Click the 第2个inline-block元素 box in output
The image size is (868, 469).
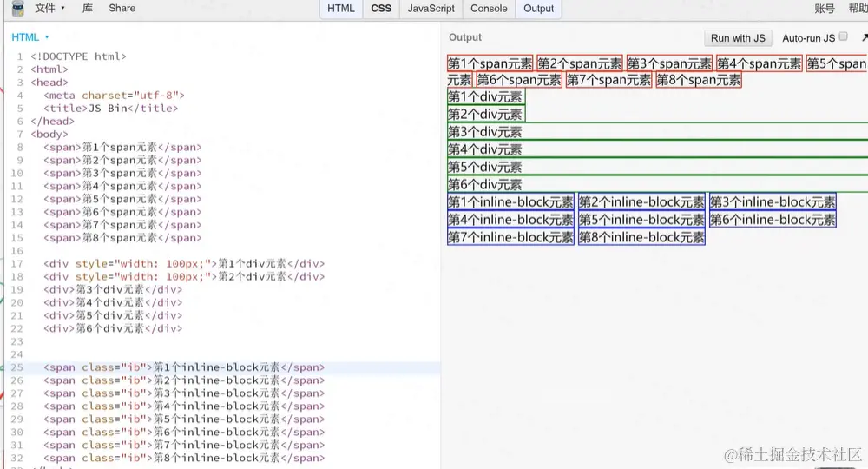[641, 202]
